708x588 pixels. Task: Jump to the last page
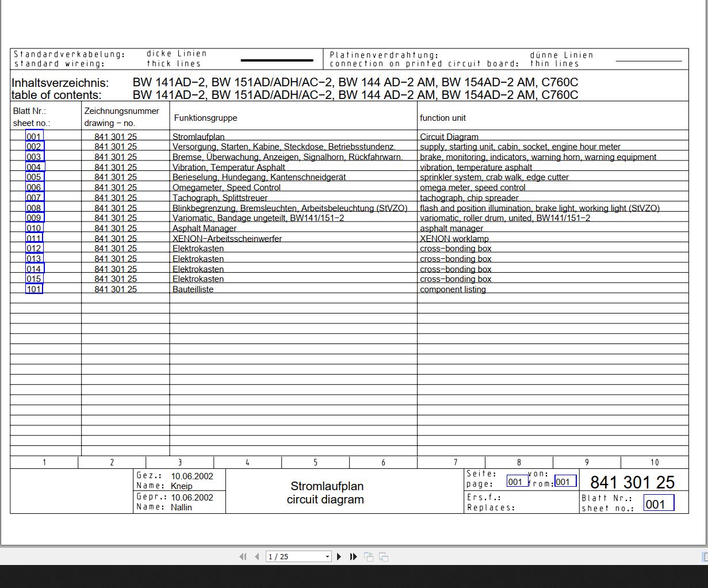point(354,556)
